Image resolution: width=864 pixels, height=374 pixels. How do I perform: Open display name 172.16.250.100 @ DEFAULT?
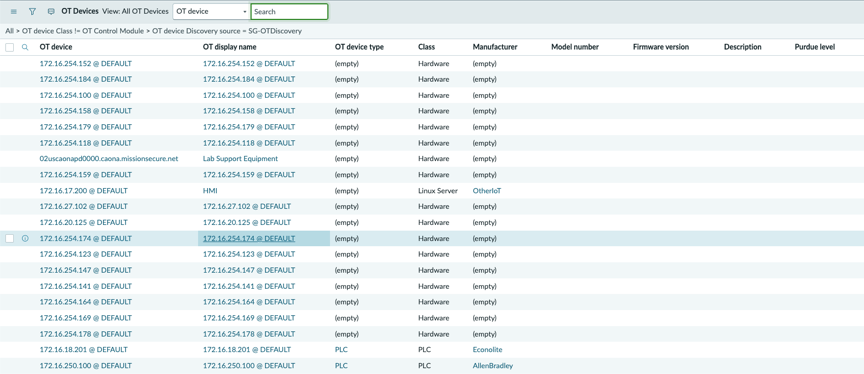point(249,366)
